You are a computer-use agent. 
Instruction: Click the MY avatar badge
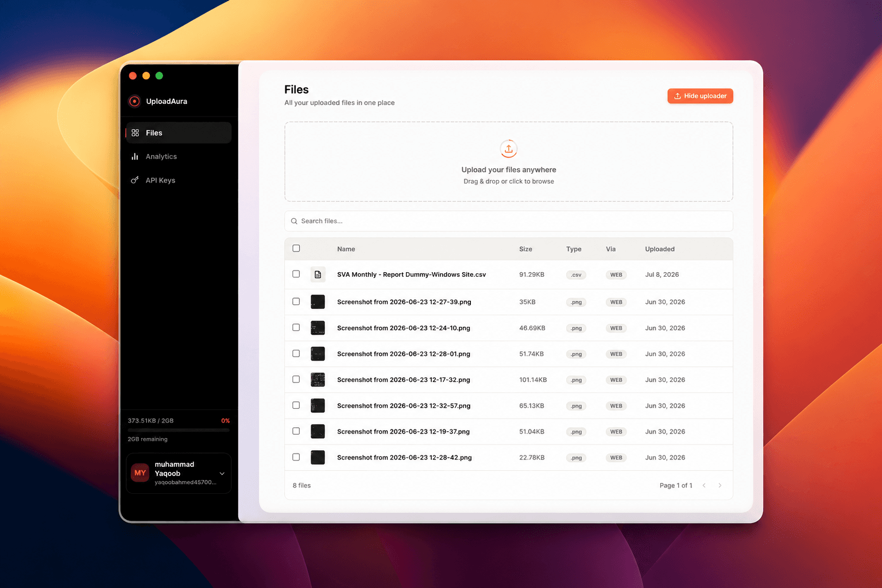140,473
